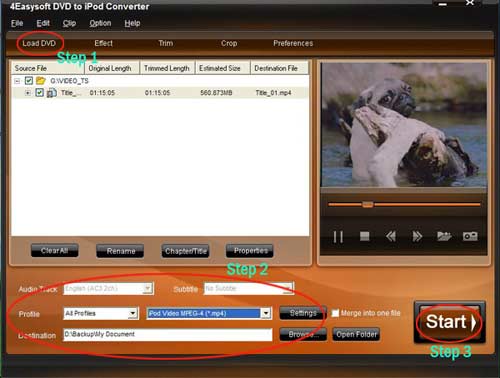500x378 pixels.
Task: Skip forward in the preview
Action: [x=417, y=236]
